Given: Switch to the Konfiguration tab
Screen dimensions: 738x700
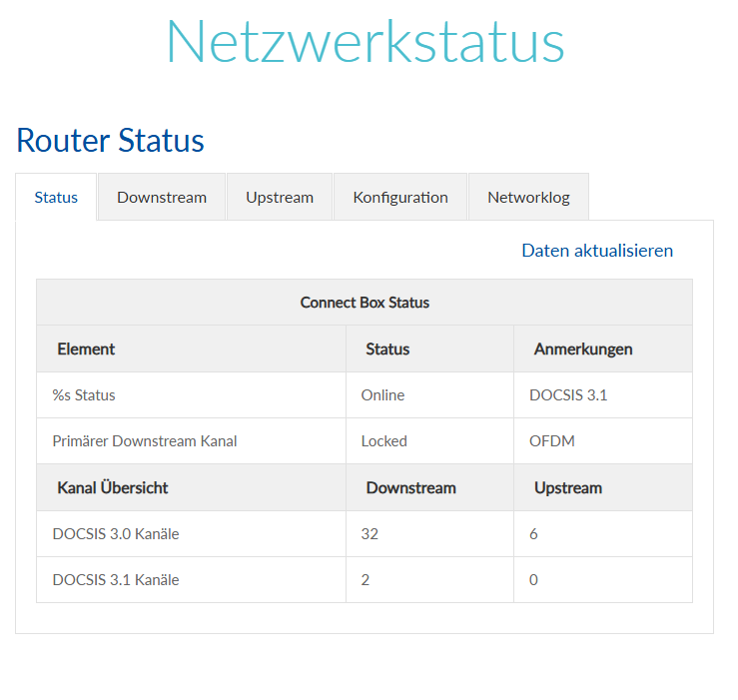Looking at the screenshot, I should (400, 197).
